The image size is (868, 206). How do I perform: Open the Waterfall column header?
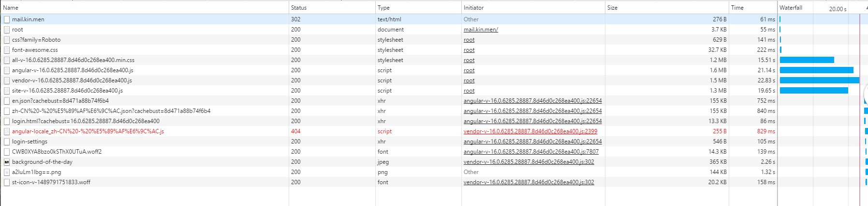point(791,8)
